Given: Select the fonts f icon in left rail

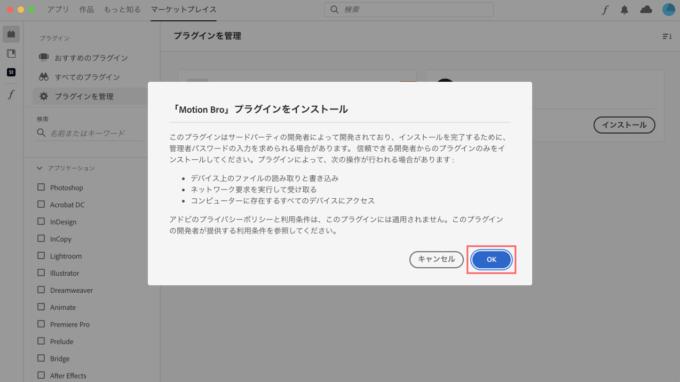Looking at the screenshot, I should [x=11, y=94].
